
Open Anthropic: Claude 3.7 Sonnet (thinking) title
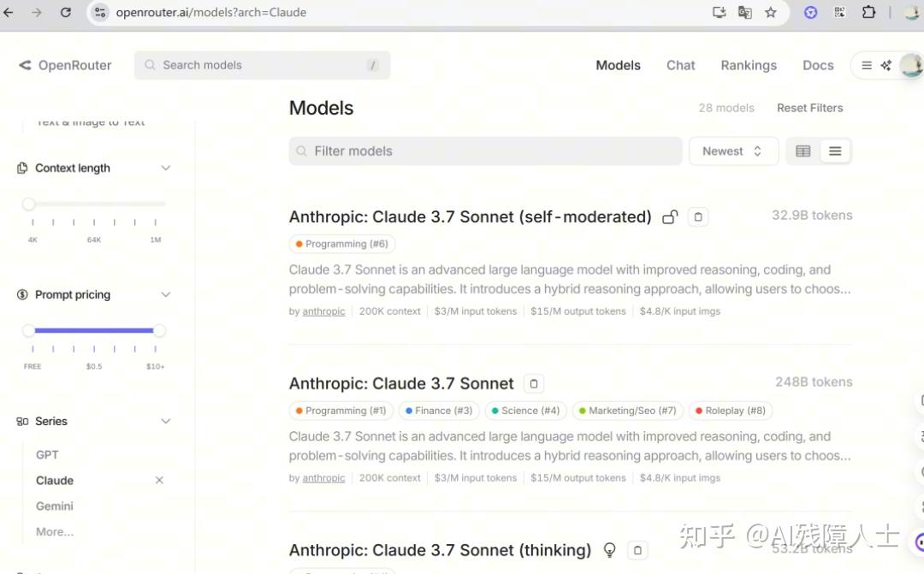point(440,550)
